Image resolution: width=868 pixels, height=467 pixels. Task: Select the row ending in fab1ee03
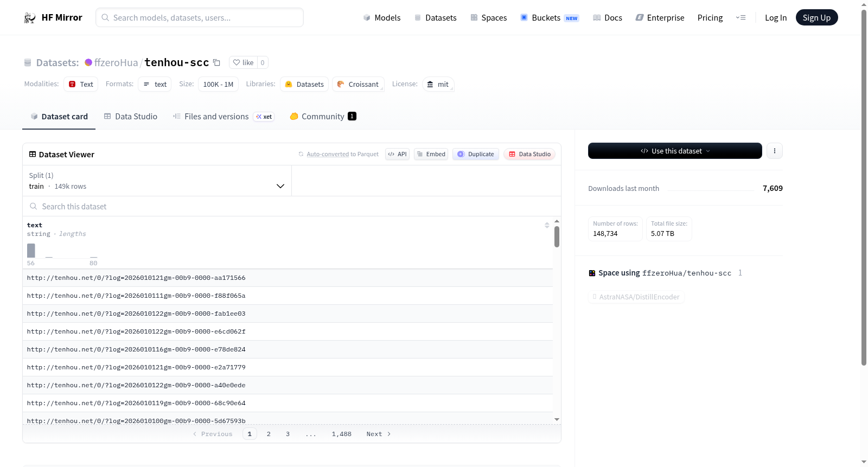click(x=288, y=314)
